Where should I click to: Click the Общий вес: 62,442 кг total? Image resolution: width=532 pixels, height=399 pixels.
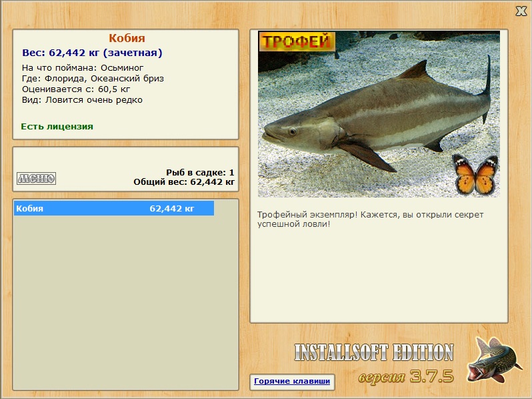(184, 182)
